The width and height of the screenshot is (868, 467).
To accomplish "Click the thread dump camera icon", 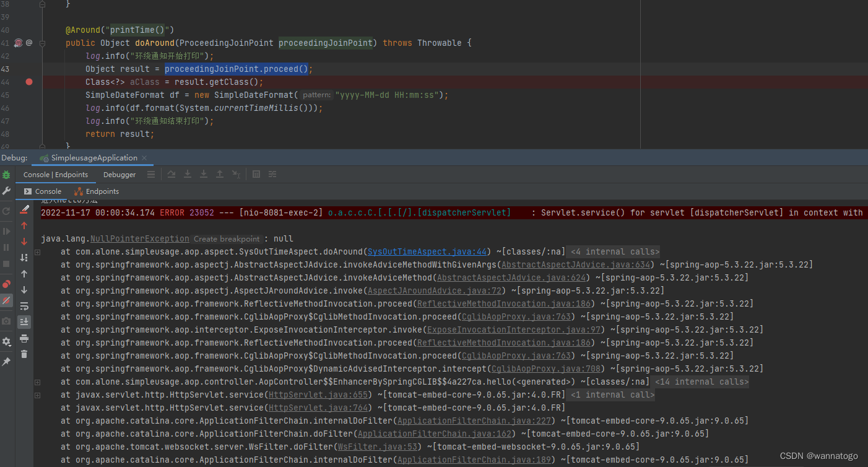I will [6, 321].
